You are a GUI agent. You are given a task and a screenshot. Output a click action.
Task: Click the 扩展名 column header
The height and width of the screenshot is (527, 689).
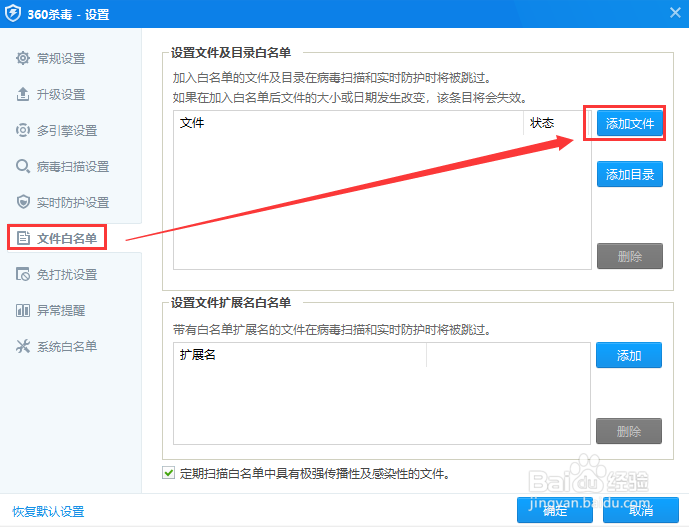click(x=300, y=355)
